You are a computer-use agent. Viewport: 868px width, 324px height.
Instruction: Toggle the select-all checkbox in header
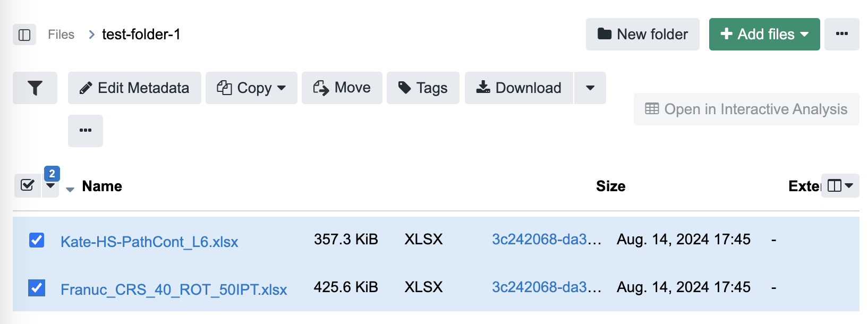point(27,185)
